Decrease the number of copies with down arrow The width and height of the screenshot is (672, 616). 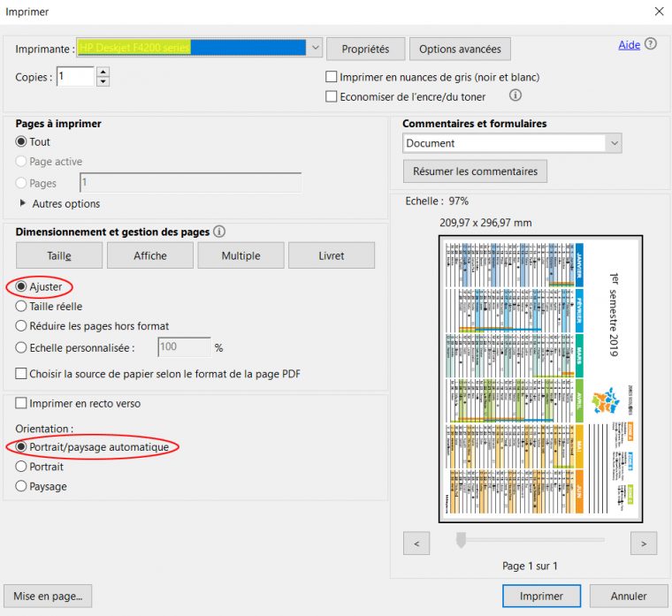[103, 82]
